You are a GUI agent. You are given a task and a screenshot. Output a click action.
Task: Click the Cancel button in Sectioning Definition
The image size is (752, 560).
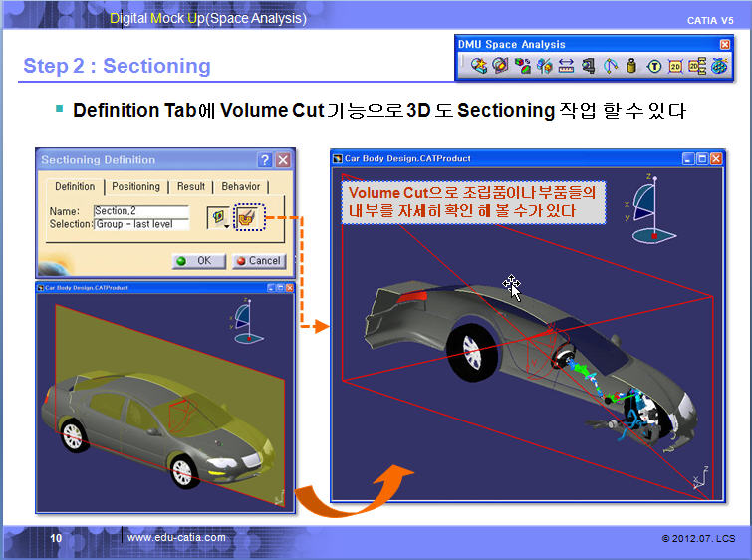point(258,261)
